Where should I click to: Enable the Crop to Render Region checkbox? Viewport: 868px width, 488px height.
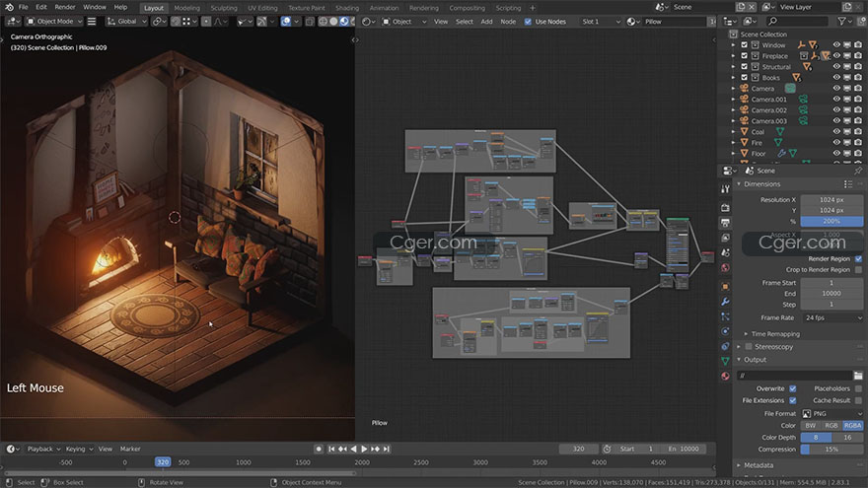pyautogui.click(x=858, y=269)
